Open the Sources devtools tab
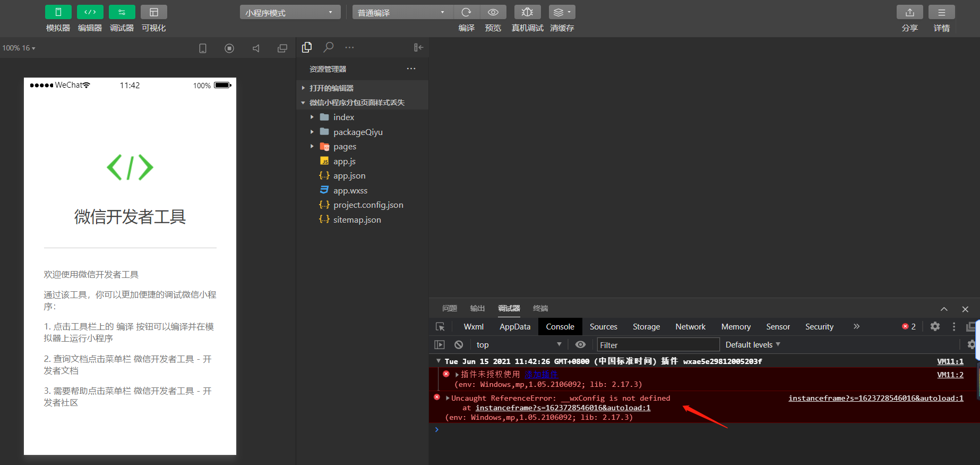Viewport: 980px width, 465px height. 604,327
